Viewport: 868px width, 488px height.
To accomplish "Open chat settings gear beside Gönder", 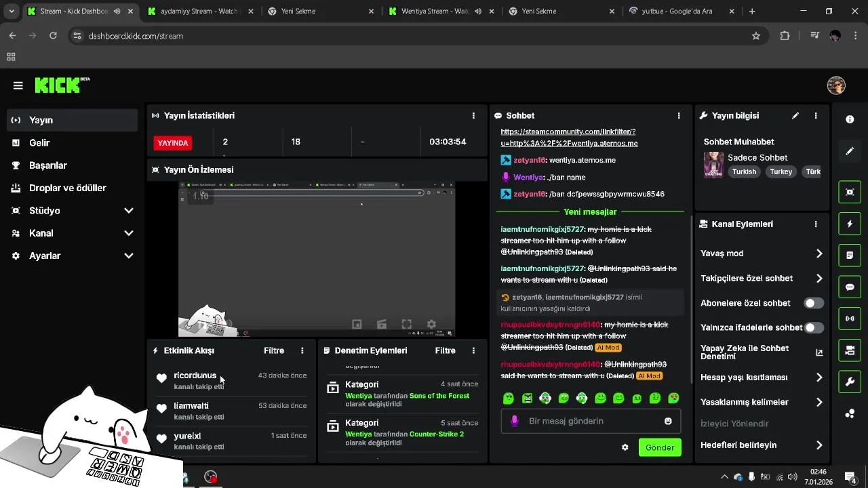I will click(x=625, y=447).
